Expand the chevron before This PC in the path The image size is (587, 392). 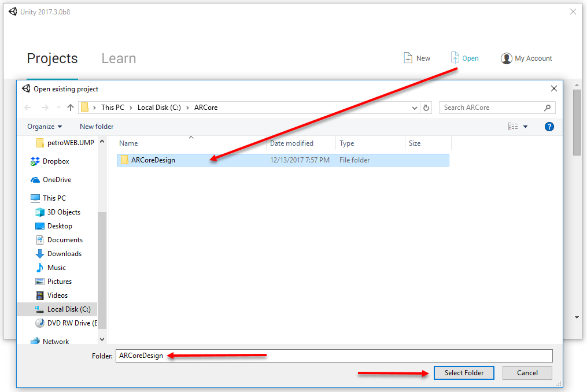coord(94,108)
